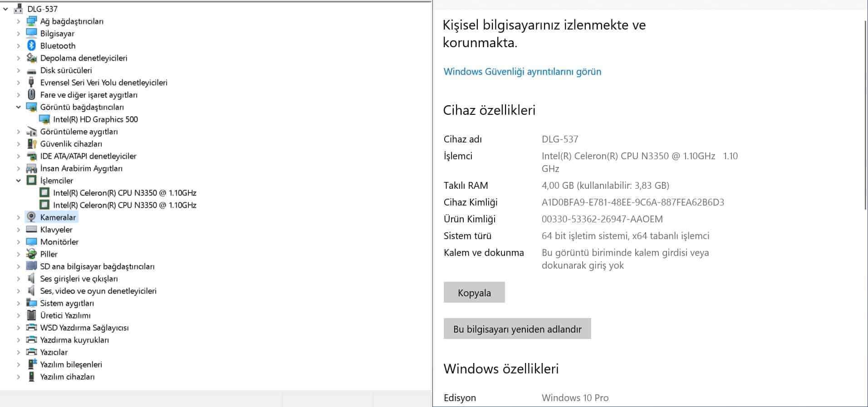Expand the Klavyeler category arrow
The image size is (868, 407).
tap(18, 229)
